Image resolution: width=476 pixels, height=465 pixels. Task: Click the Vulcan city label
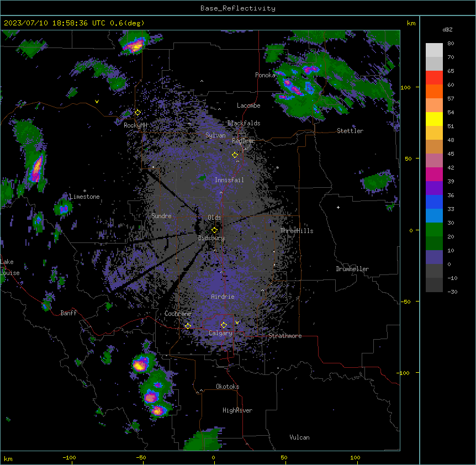coord(300,437)
